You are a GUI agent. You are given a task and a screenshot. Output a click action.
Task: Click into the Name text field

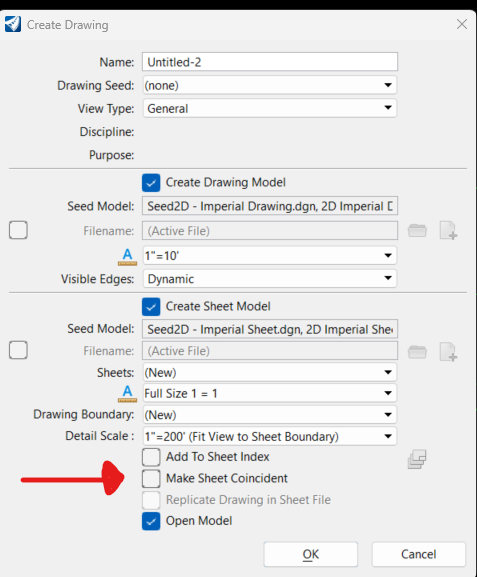coord(270,62)
